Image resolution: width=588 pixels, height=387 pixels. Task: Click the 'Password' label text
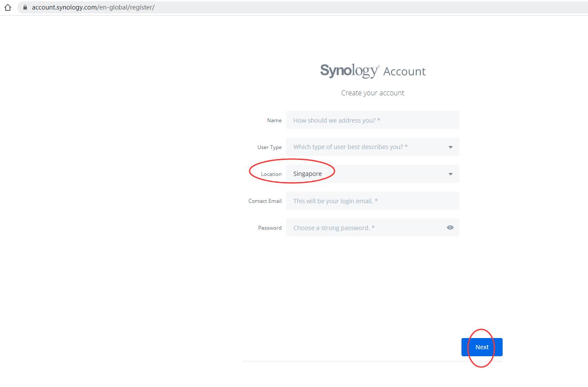[x=270, y=228]
